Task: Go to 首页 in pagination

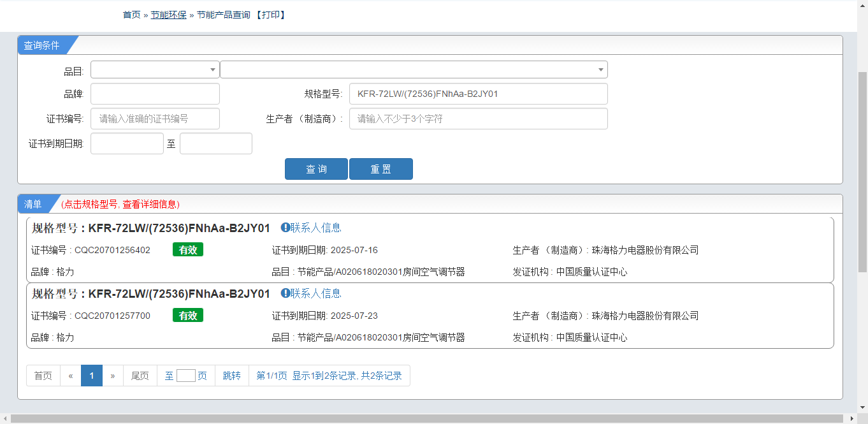Action: 43,376
